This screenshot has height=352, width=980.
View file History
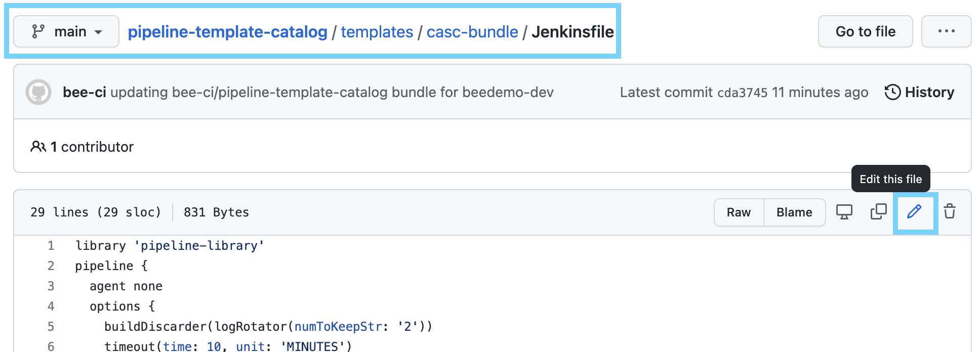pyautogui.click(x=919, y=92)
